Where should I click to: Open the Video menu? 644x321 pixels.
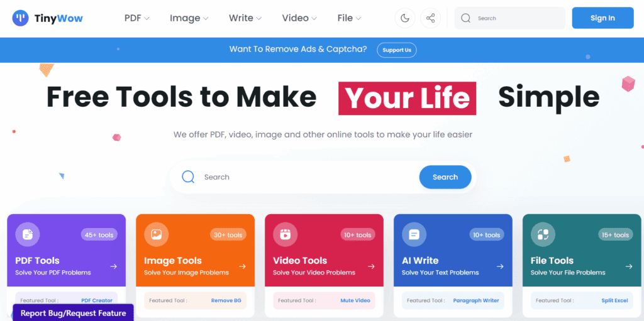pyautogui.click(x=299, y=18)
